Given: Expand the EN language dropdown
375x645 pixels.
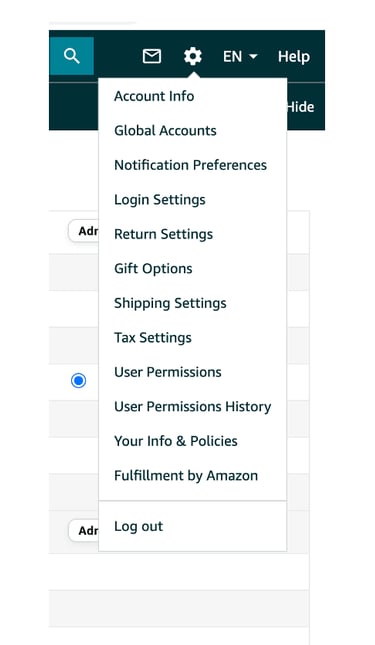Looking at the screenshot, I should (x=240, y=56).
